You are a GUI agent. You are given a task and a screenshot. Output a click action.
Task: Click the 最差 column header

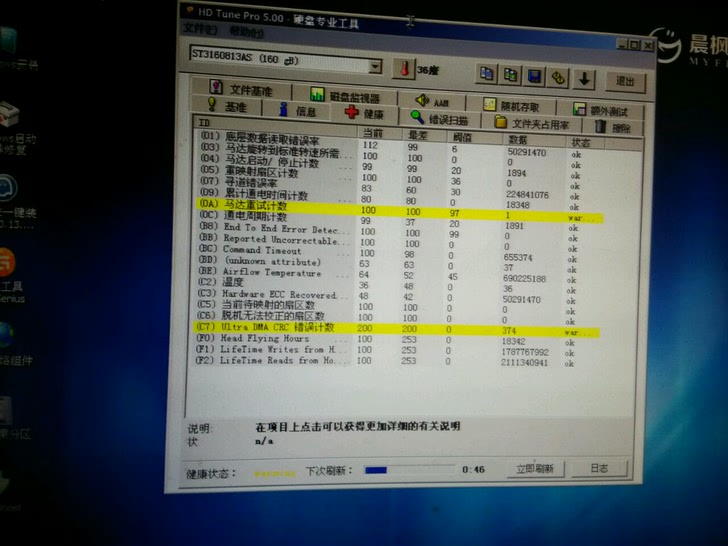[425, 135]
